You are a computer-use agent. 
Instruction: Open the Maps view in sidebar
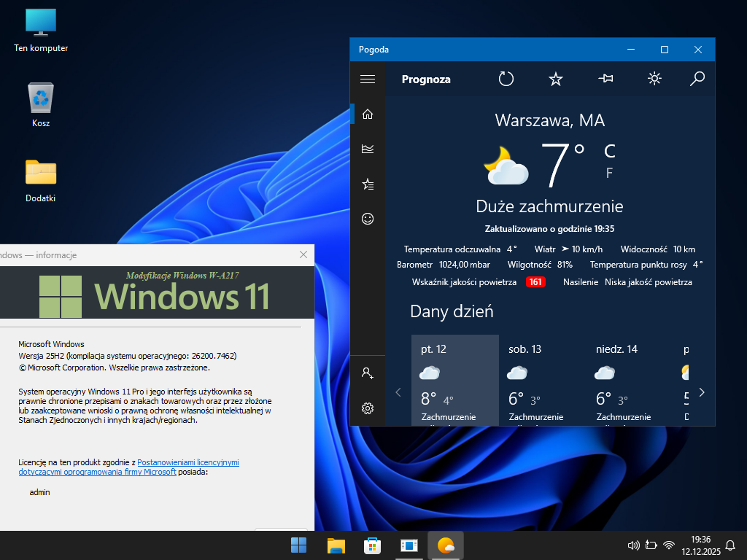[368, 149]
